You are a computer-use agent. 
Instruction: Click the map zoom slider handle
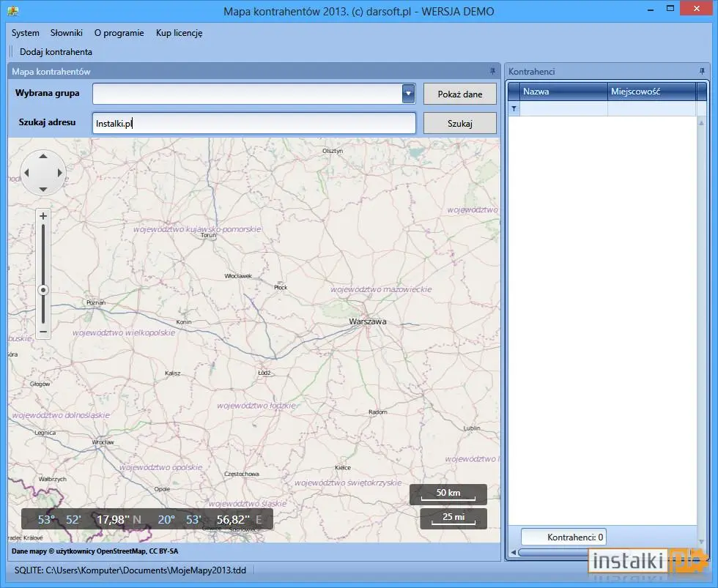click(43, 290)
